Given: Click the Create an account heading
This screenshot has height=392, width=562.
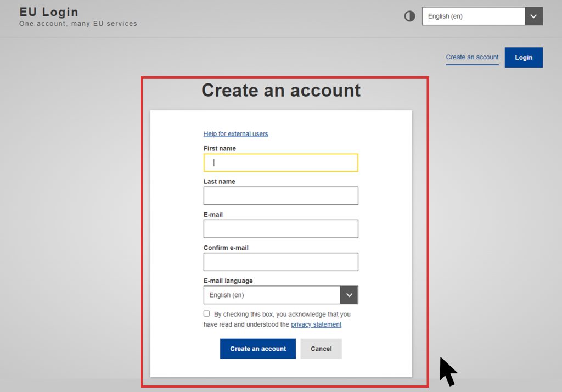Looking at the screenshot, I should [x=281, y=90].
